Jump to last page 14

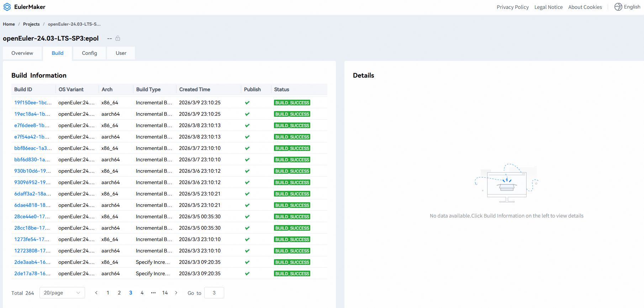(165, 293)
